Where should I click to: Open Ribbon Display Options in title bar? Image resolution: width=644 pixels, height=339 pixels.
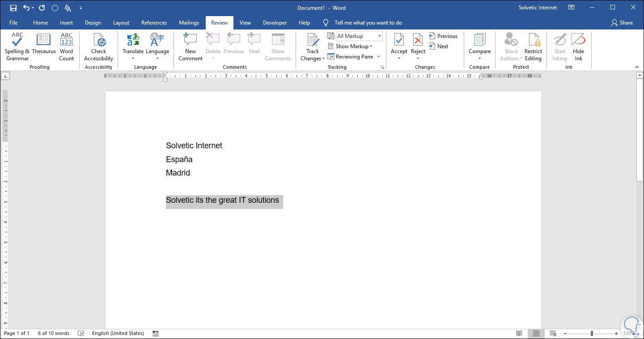pyautogui.click(x=571, y=8)
